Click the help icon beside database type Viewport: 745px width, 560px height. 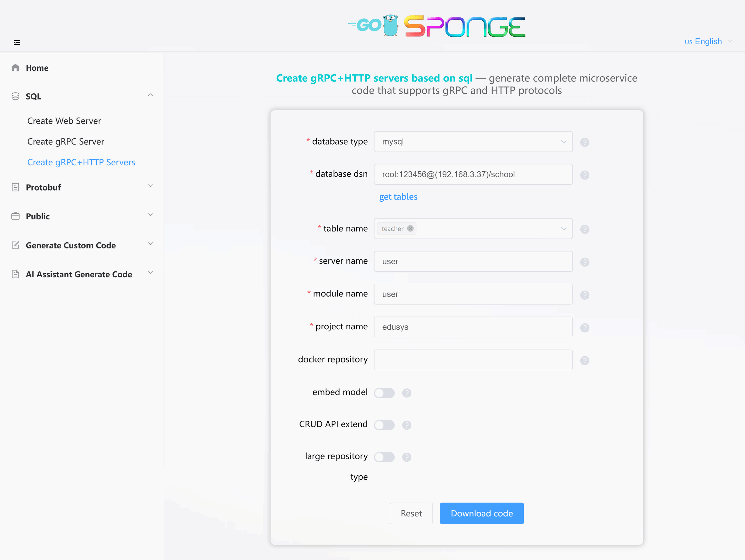coord(585,142)
